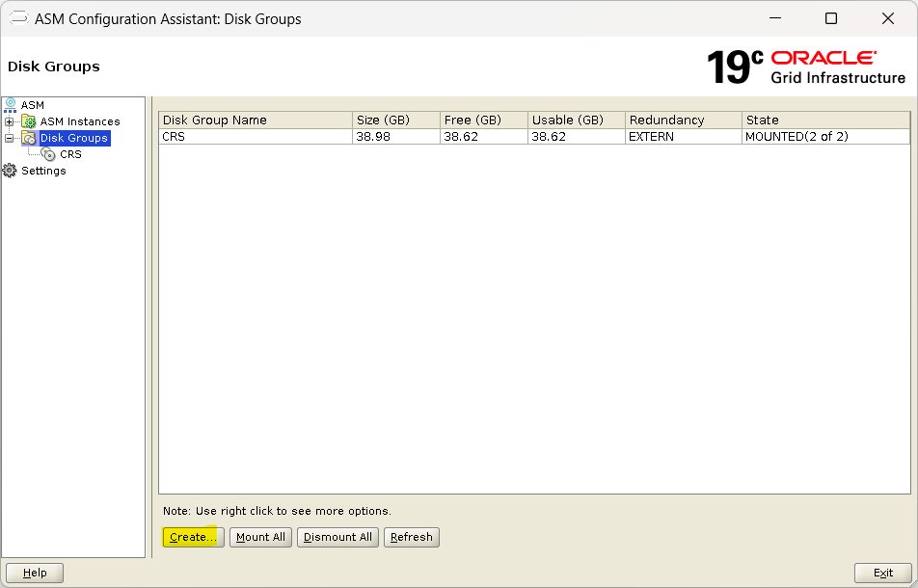
Task: Click the 38.62 value in the Usable (GB) column
Action: point(577,136)
